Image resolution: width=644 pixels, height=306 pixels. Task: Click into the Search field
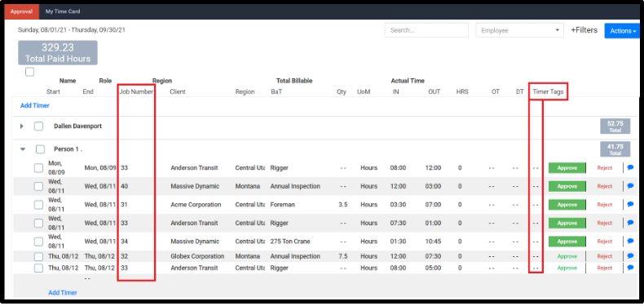(x=426, y=30)
